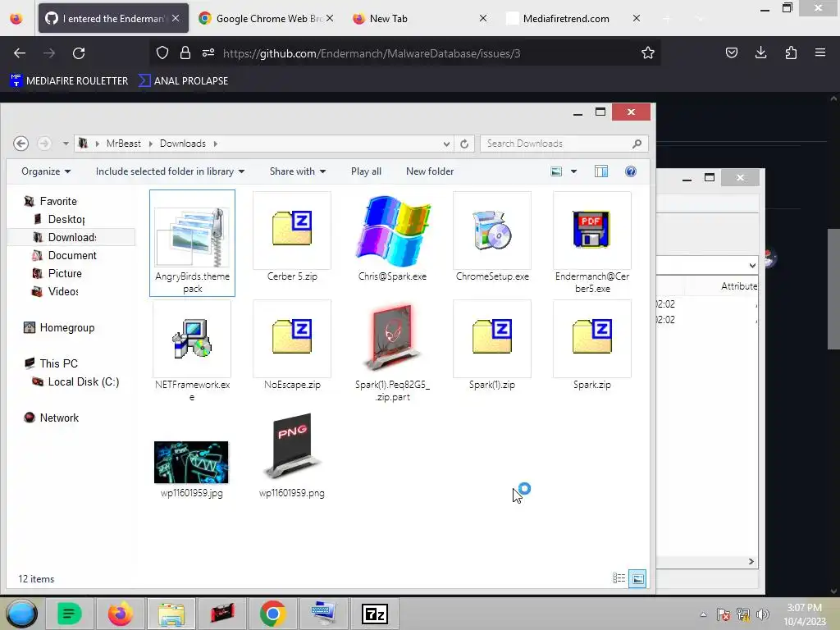Open the Share with menu
Viewport: 840px width, 630px height.
pos(297,171)
